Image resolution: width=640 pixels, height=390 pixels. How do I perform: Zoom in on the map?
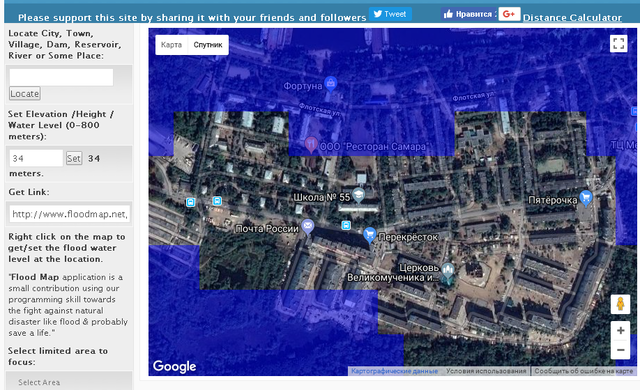pyautogui.click(x=620, y=330)
